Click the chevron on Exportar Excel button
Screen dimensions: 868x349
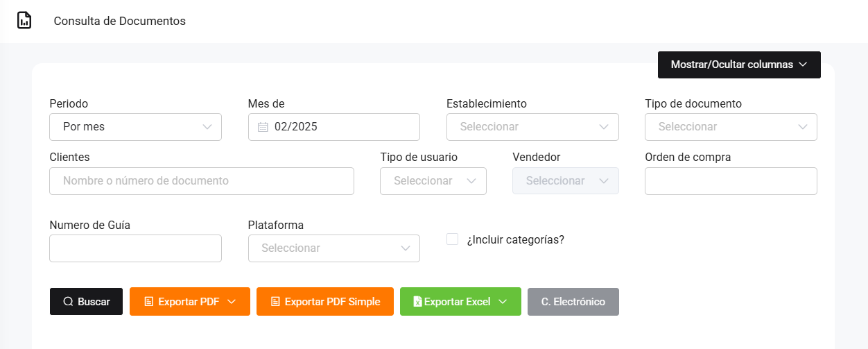point(503,302)
